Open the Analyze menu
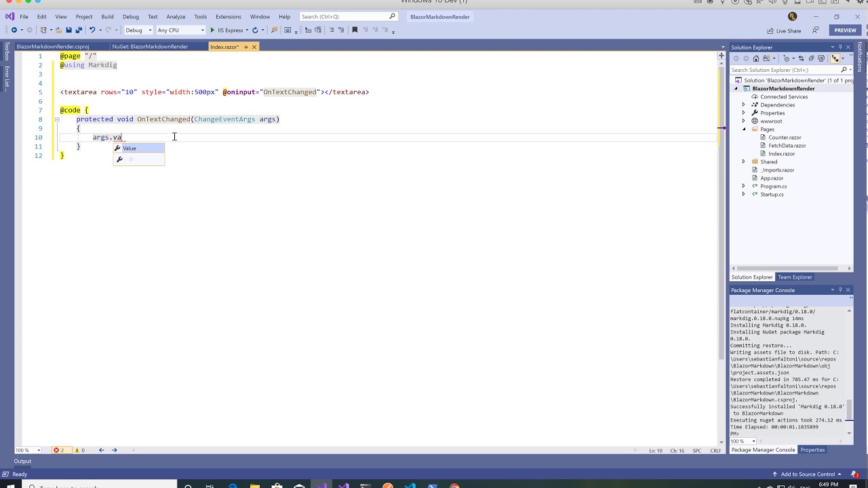This screenshot has height=488, width=868. pos(176,16)
